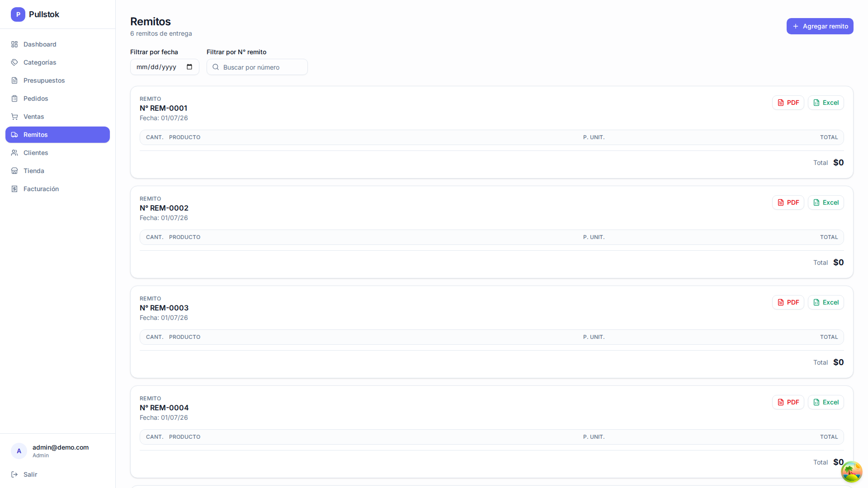
Task: Add a new remito with Agregar remito
Action: (820, 26)
